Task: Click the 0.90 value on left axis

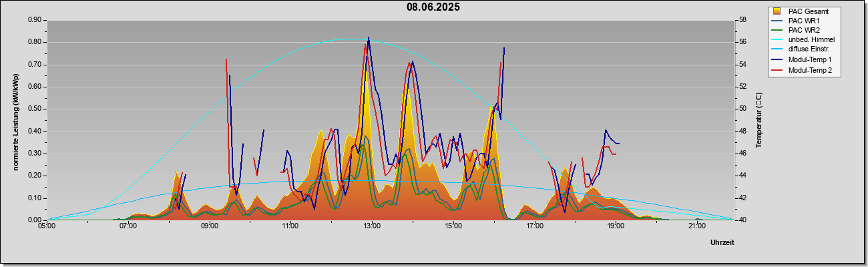Action: pyautogui.click(x=35, y=20)
